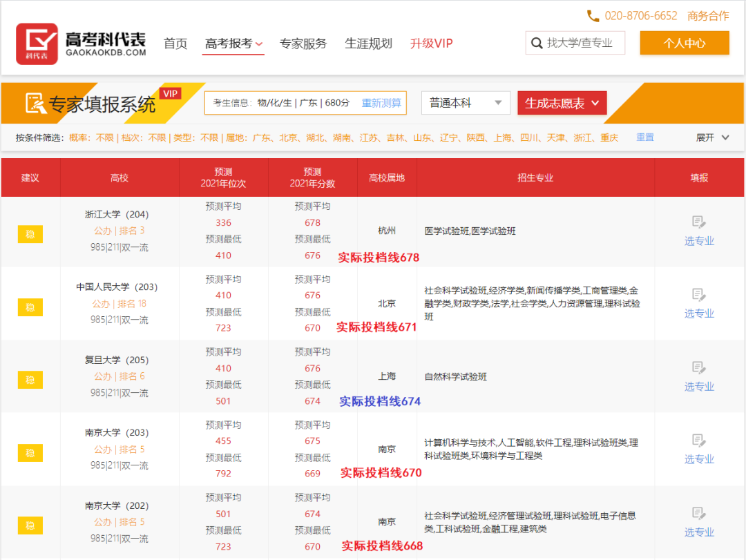Click the 上海 location cell

(x=387, y=376)
